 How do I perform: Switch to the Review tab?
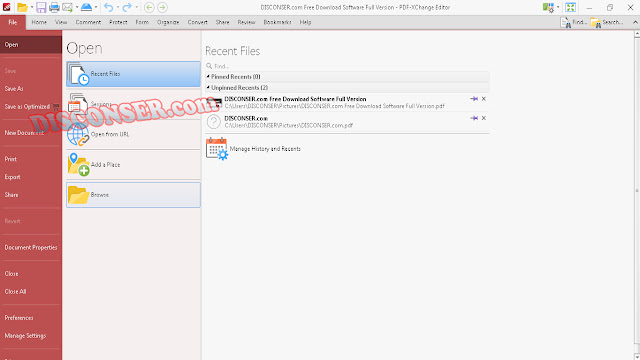coord(247,22)
